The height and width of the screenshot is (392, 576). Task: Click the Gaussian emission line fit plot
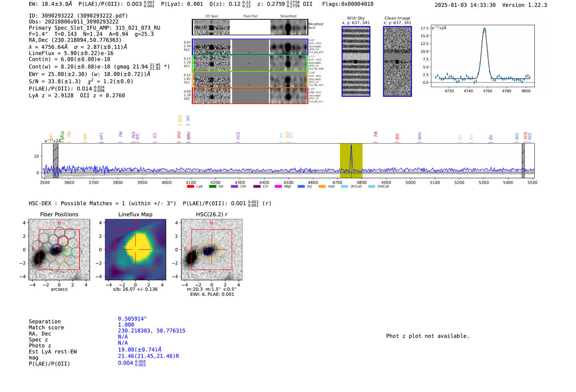pos(483,56)
